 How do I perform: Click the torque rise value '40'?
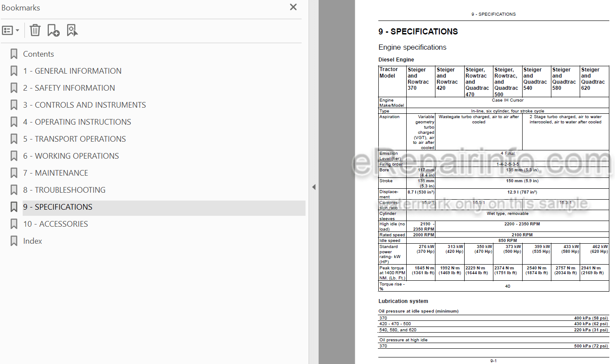click(507, 286)
